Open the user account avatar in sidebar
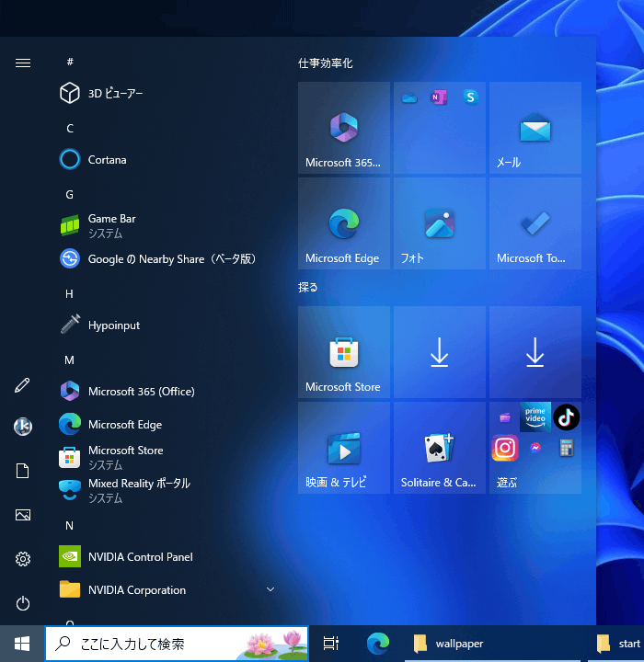The width and height of the screenshot is (644, 662). point(23,427)
